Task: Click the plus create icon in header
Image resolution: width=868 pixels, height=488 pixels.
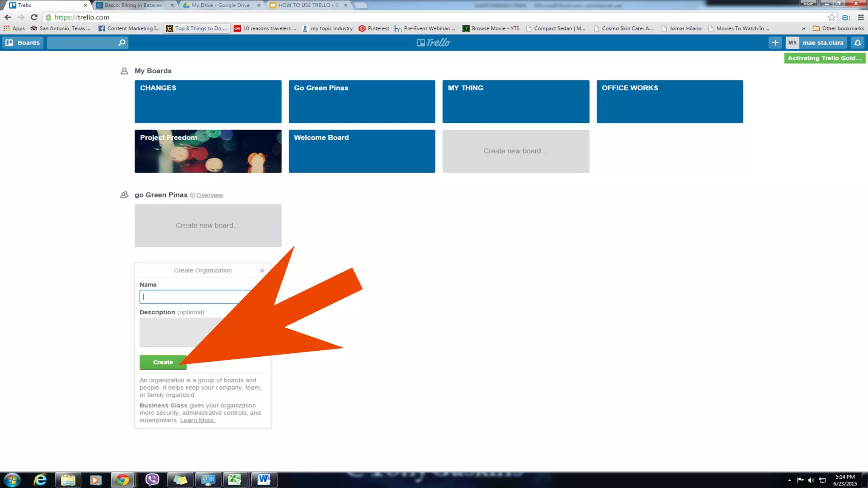Action: click(775, 42)
